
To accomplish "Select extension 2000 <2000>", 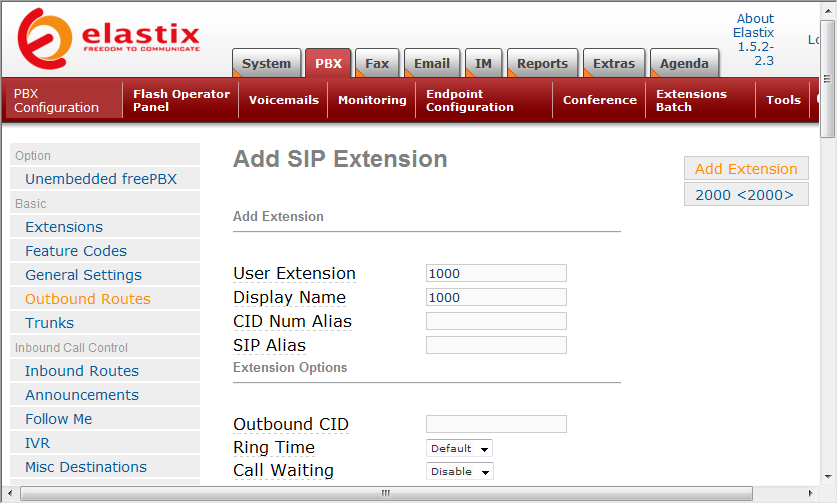I will pyautogui.click(x=744, y=195).
